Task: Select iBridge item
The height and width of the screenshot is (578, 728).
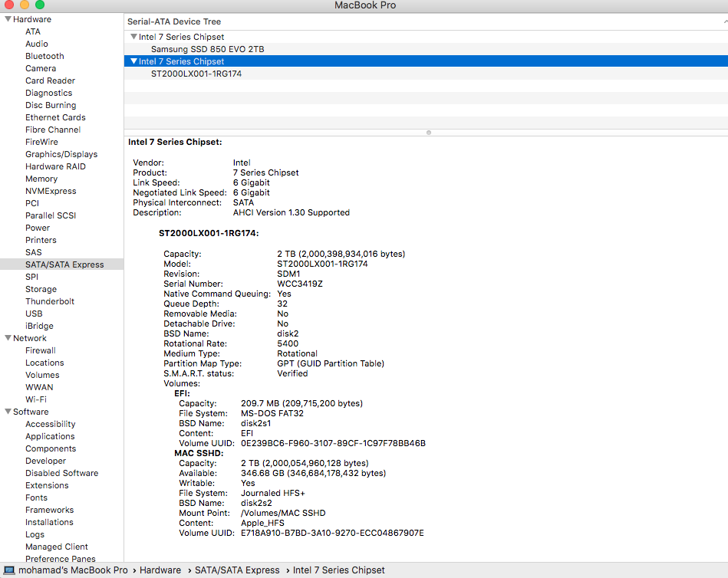Action: (39, 326)
